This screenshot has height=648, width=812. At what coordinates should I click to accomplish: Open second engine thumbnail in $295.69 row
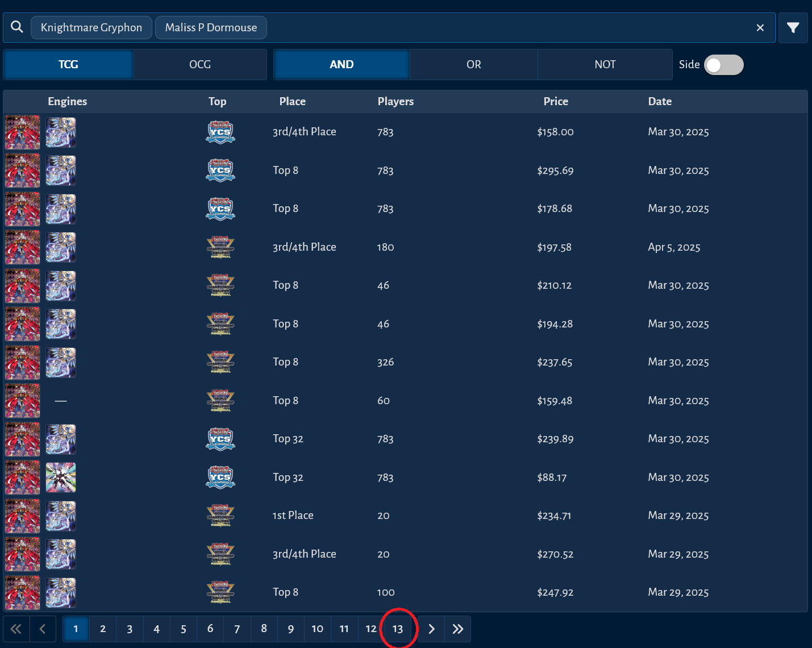61,170
